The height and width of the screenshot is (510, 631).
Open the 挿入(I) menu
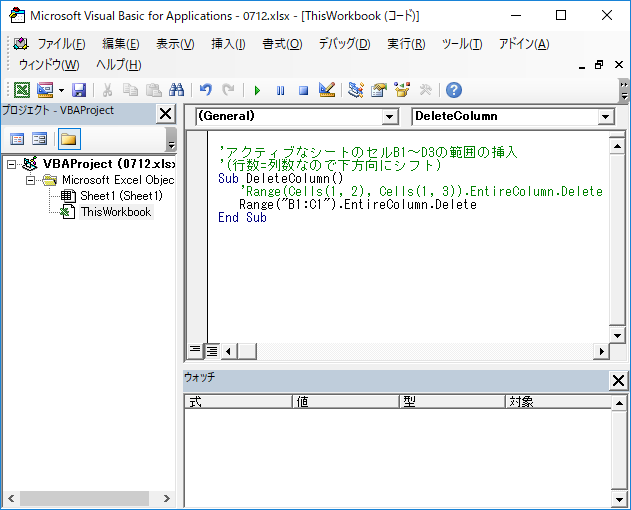pos(228,43)
